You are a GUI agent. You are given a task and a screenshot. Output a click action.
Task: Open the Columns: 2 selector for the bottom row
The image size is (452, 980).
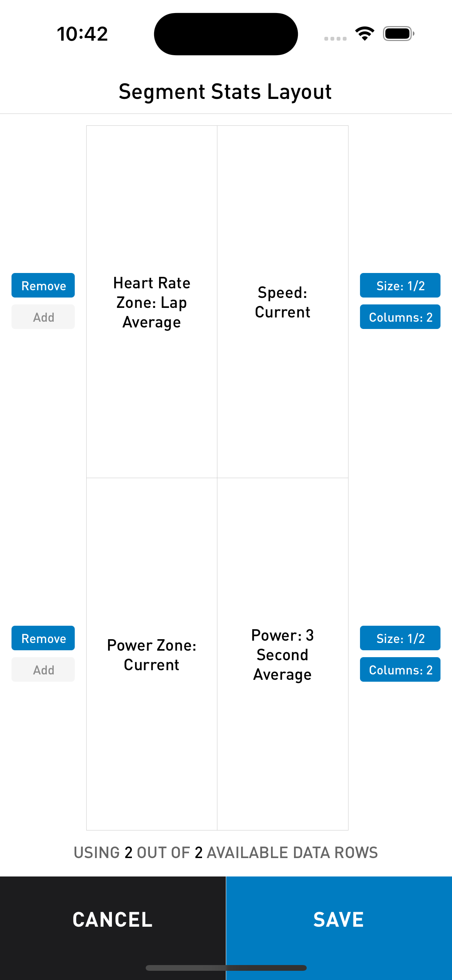point(400,669)
